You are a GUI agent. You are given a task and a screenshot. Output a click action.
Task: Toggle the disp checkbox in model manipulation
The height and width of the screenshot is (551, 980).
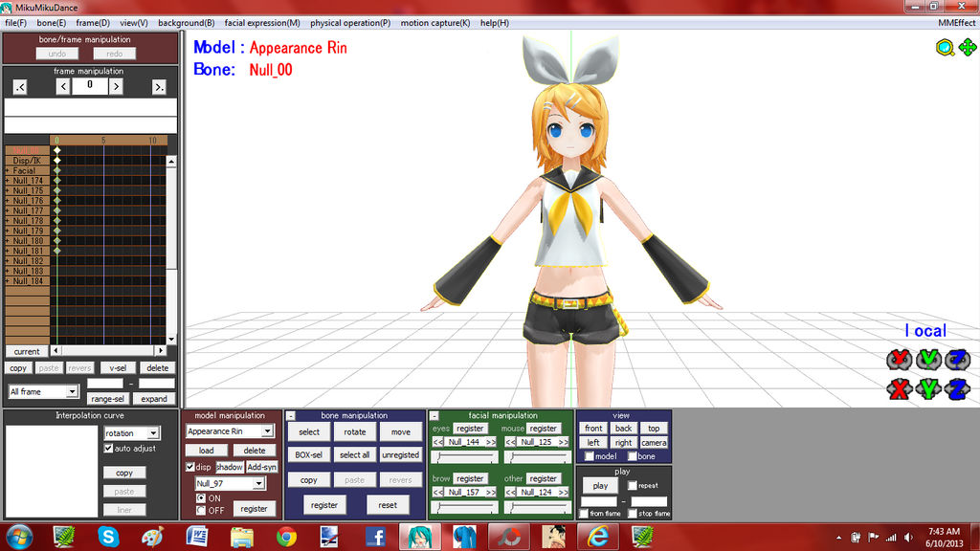(188, 467)
